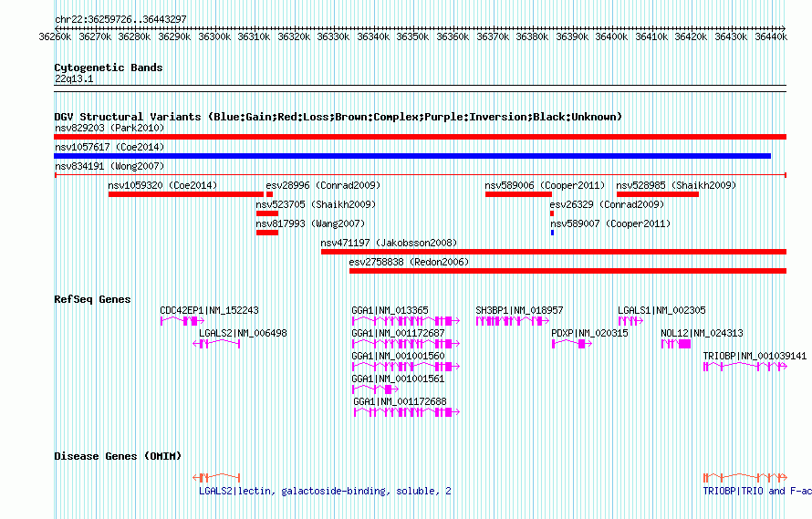
Task: Select the 22q13.1 cytogenetic band label
Action: (74, 79)
